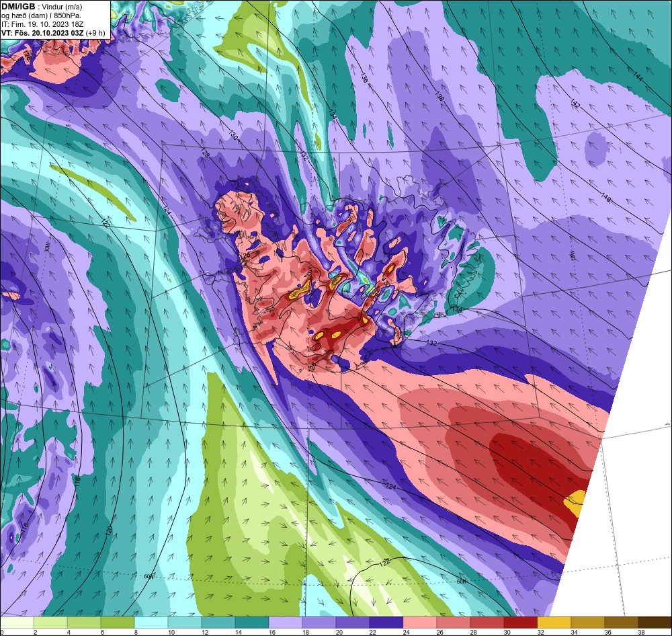
Task: Click the "144" contour height label
Action: 638,77
